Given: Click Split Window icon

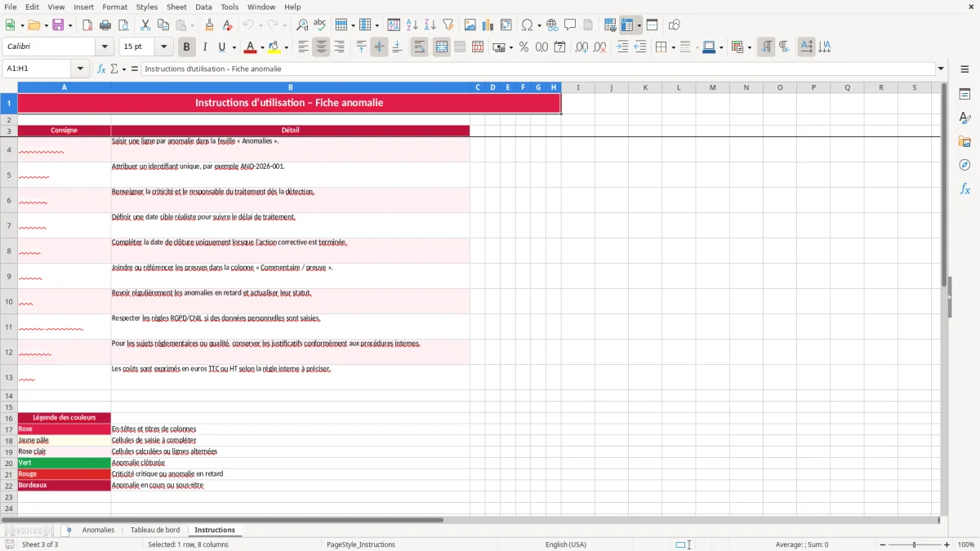Looking at the screenshot, I should (x=652, y=25).
